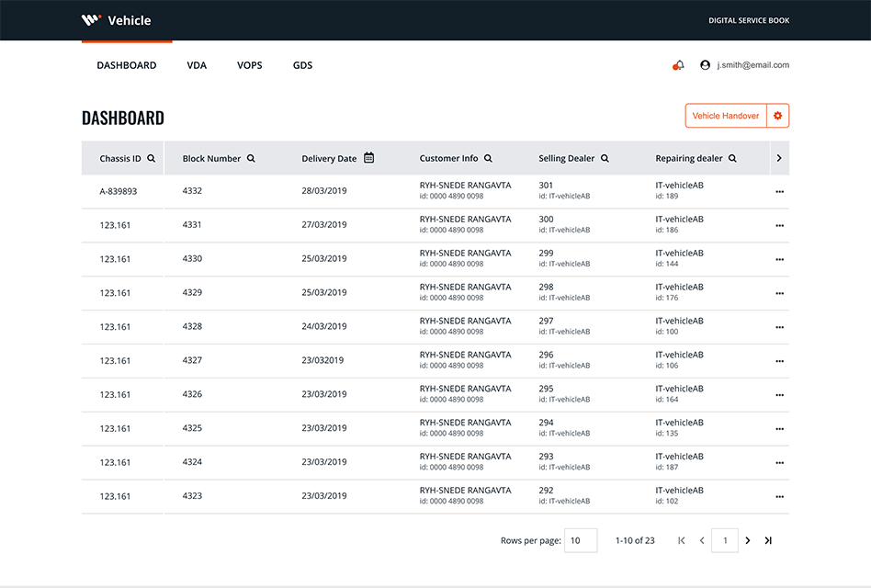The width and height of the screenshot is (871, 588).
Task: Search the Selling Dealer column
Action: [605, 158]
